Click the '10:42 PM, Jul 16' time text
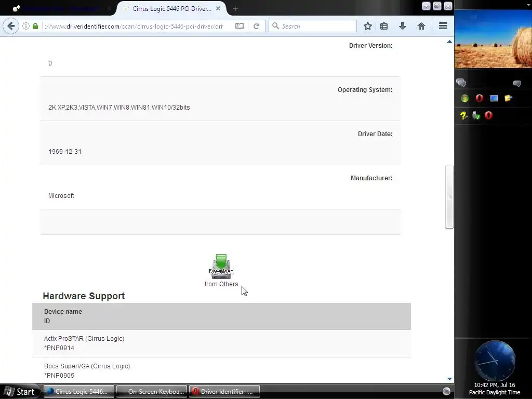This screenshot has width=532, height=399. pyautogui.click(x=495, y=385)
